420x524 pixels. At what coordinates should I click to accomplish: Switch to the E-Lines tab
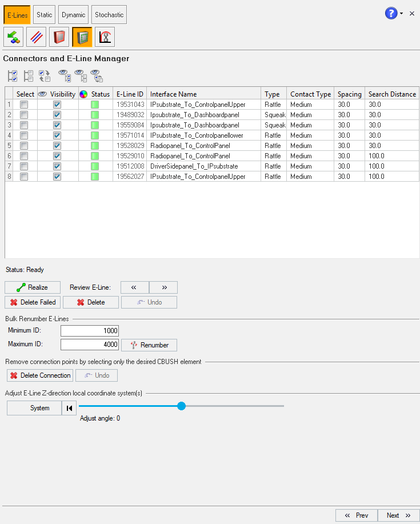click(17, 15)
